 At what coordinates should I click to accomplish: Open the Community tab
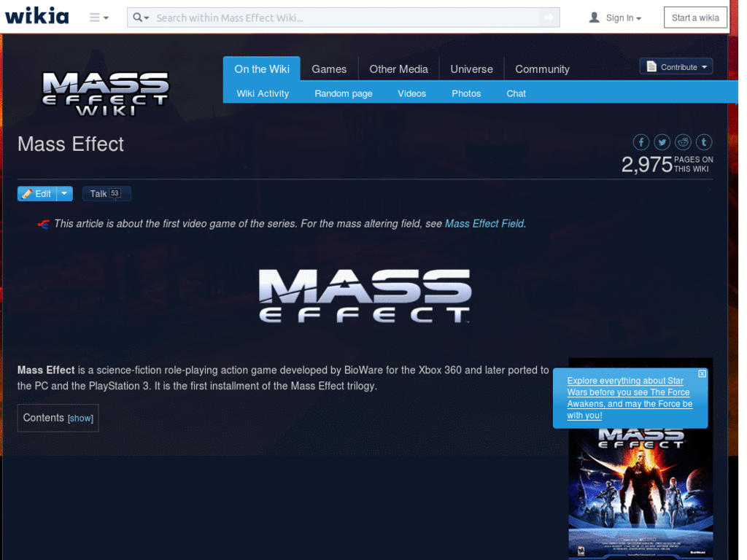(542, 69)
